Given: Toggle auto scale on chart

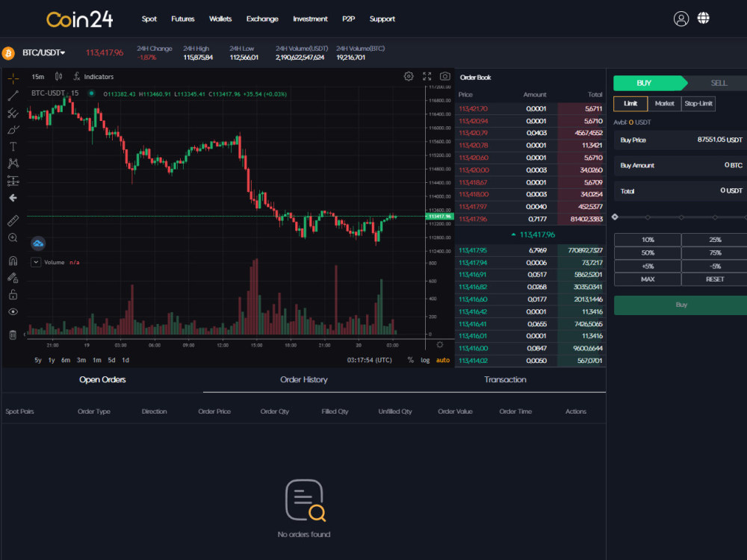Looking at the screenshot, I should coord(442,360).
